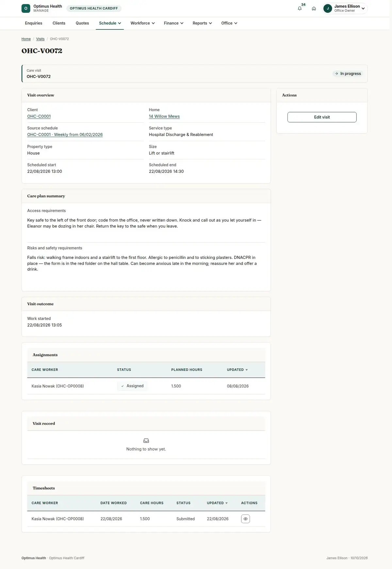The image size is (392, 569).
Task: Sort Assignments by Updated column
Action: pyautogui.click(x=237, y=370)
